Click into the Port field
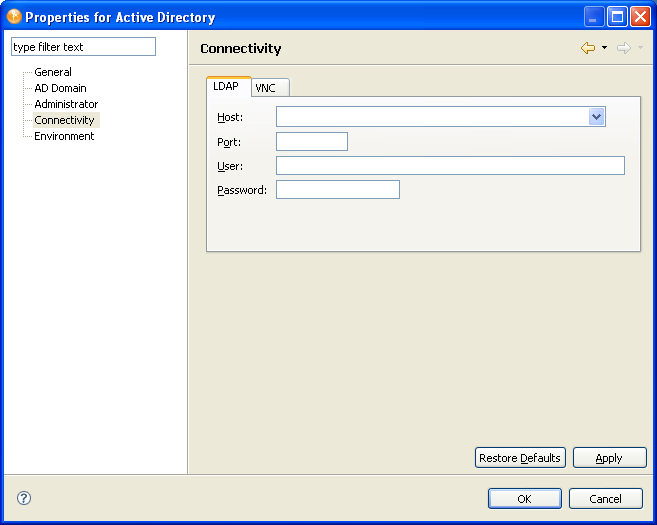This screenshot has height=525, width=657. 312,141
